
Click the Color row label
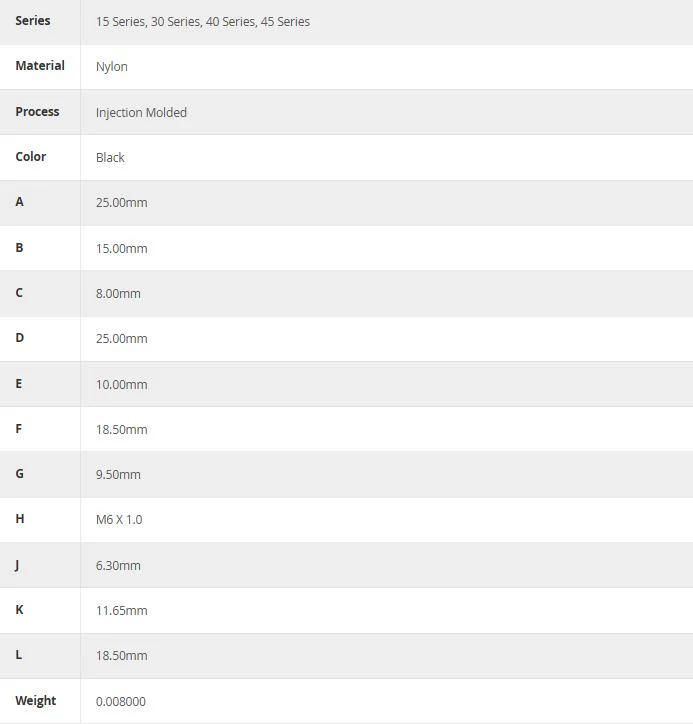point(31,157)
